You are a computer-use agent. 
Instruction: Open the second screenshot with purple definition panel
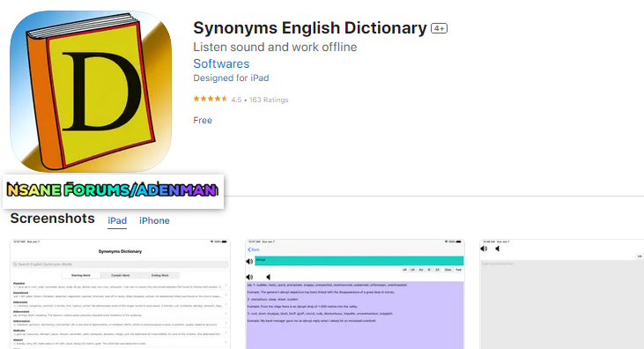point(355,294)
